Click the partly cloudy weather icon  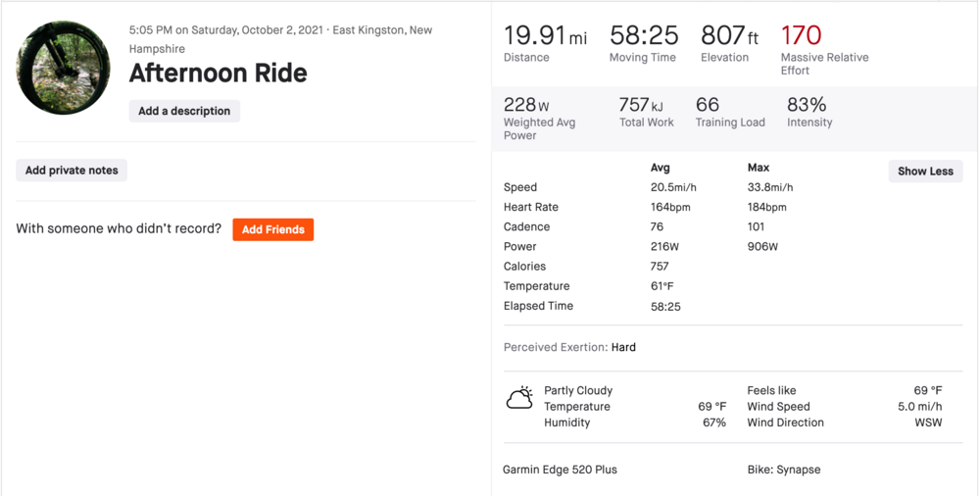pos(519,398)
